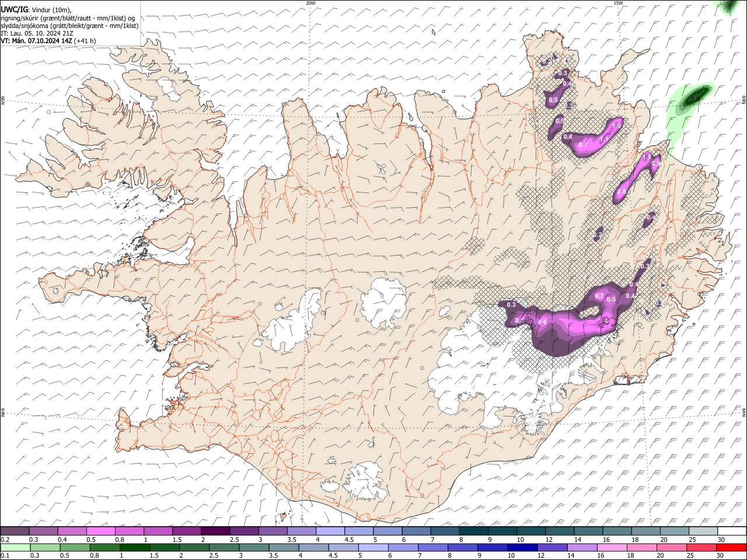Pick light pink rain swatch starting at 16
The image size is (747, 560).
point(613,547)
